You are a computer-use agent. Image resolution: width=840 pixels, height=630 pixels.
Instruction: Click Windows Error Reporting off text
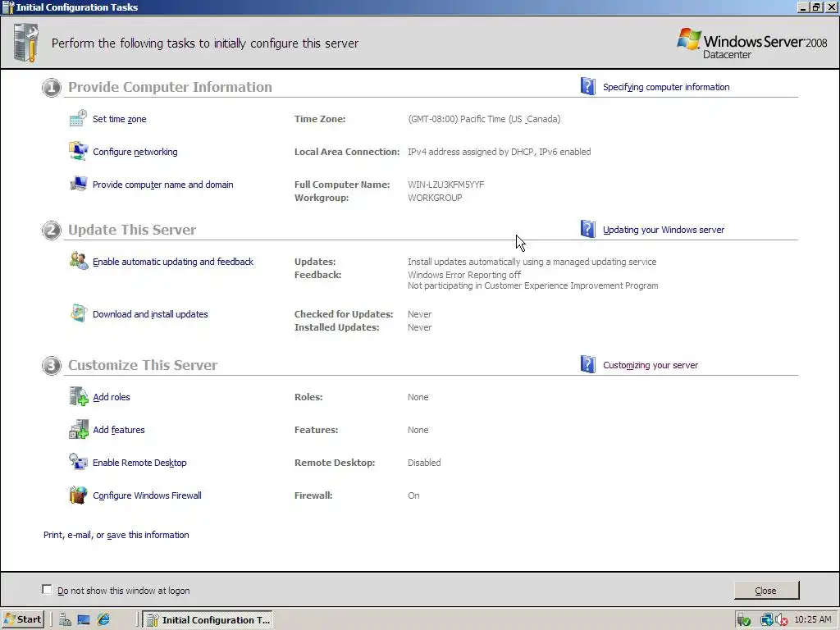464,275
